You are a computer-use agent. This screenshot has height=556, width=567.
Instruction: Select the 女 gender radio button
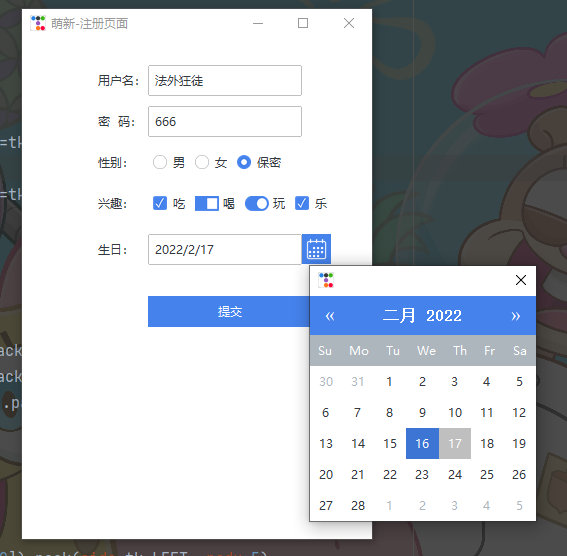(202, 162)
